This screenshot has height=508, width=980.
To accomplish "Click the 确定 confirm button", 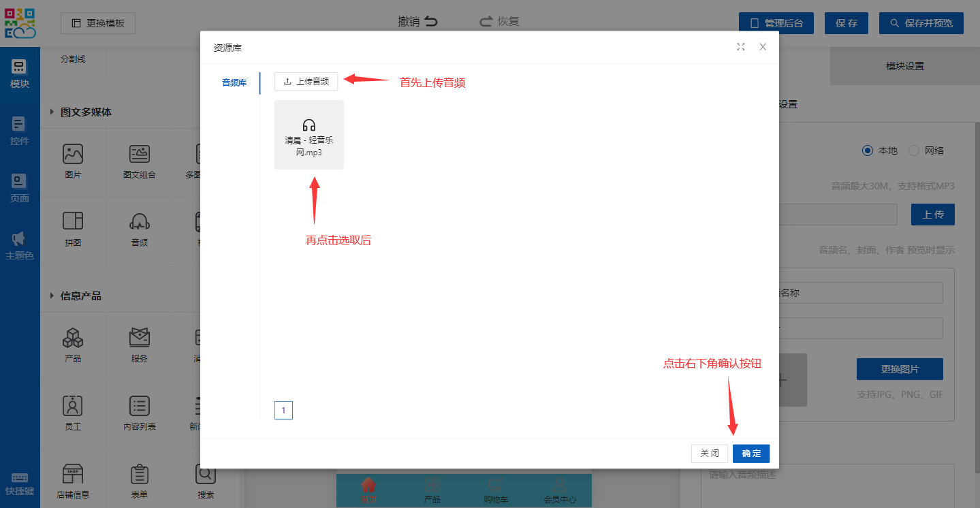I will (x=751, y=454).
